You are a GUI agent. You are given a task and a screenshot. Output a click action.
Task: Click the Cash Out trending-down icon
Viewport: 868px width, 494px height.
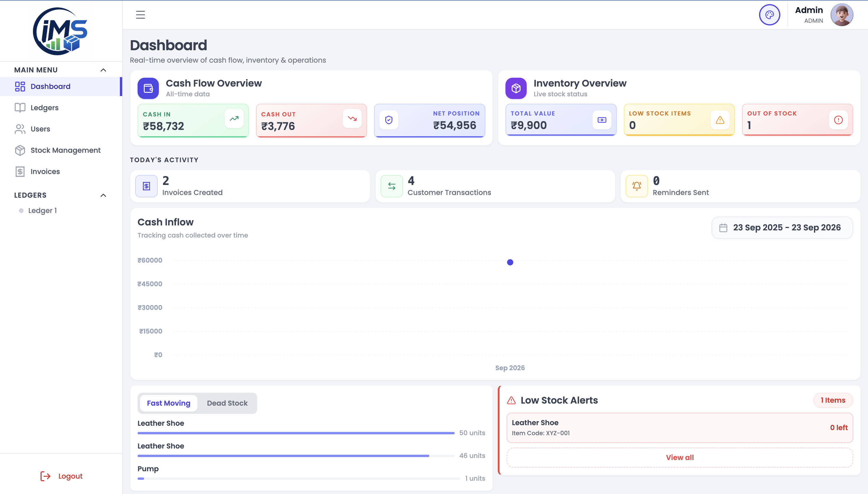[352, 119]
